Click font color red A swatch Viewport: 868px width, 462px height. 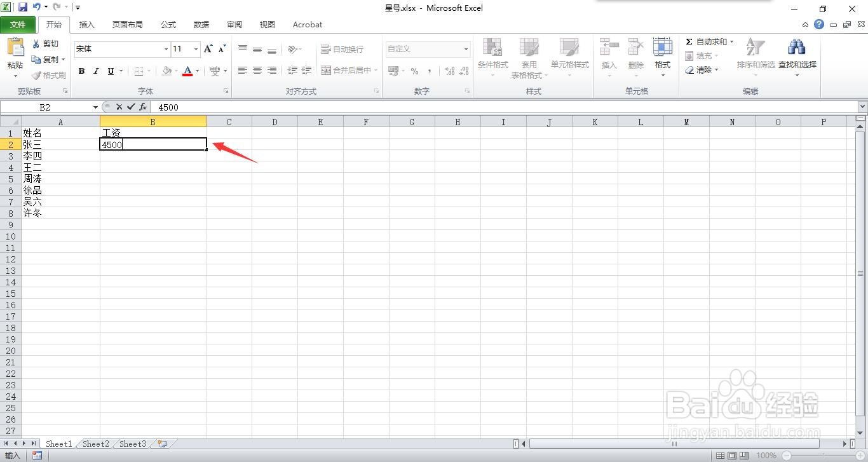tap(187, 71)
